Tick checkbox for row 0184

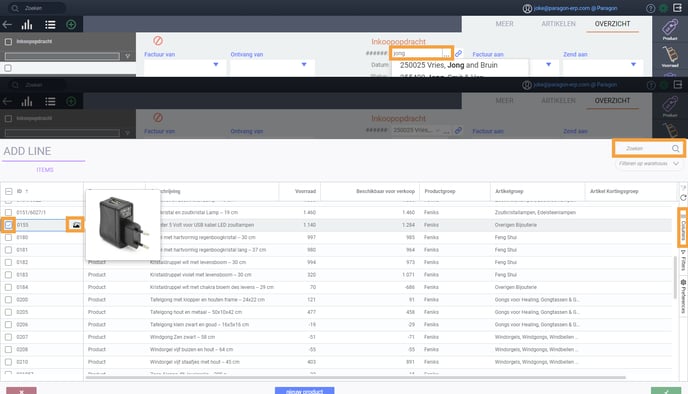click(8, 287)
